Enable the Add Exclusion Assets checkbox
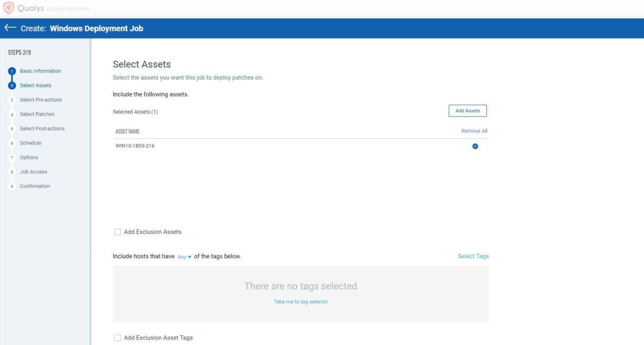The image size is (644, 345). point(117,231)
